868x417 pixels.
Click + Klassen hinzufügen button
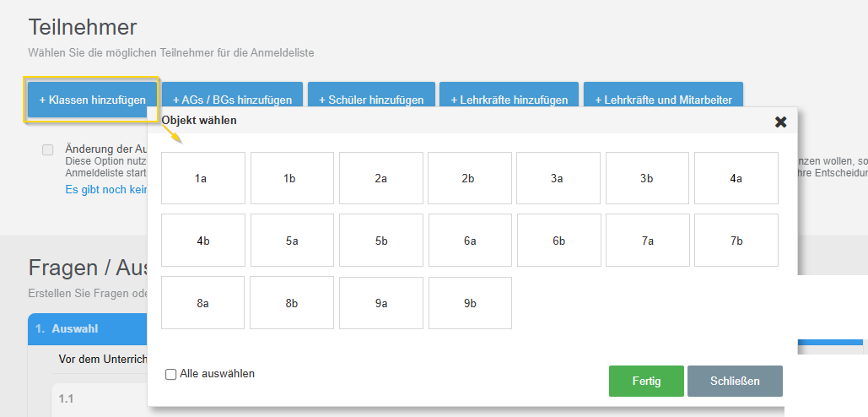pyautogui.click(x=92, y=100)
